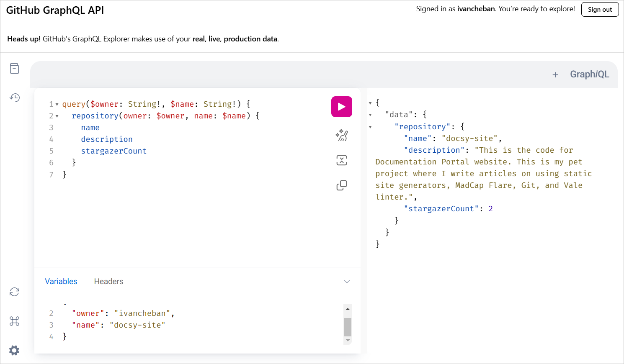Add a new tab with plus icon
Image resolution: width=624 pixels, height=364 pixels.
pyautogui.click(x=555, y=75)
